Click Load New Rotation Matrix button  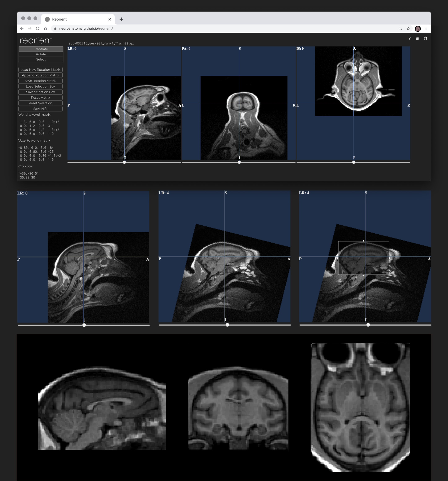point(40,70)
